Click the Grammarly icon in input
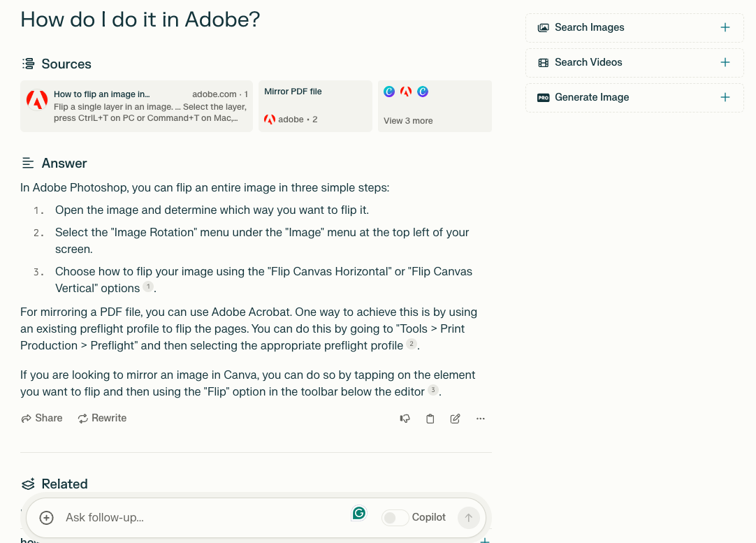 pos(358,513)
